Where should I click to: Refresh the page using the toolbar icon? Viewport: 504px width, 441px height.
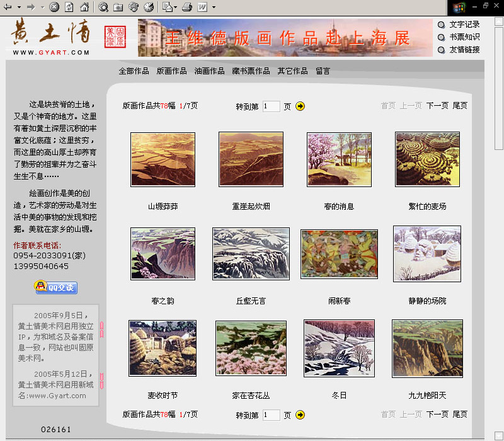[69, 7]
